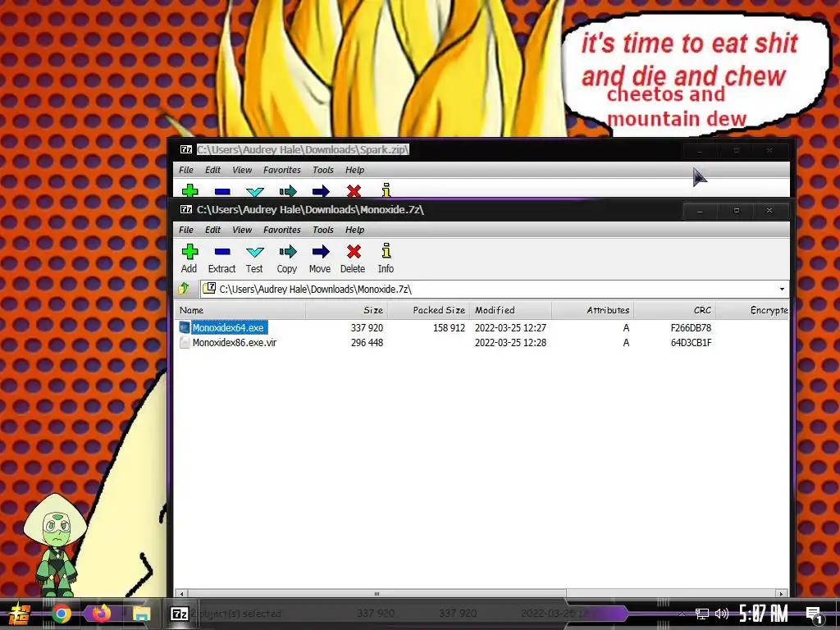This screenshot has height=630, width=840.
Task: Sort by CRC column header
Action: pos(674,310)
